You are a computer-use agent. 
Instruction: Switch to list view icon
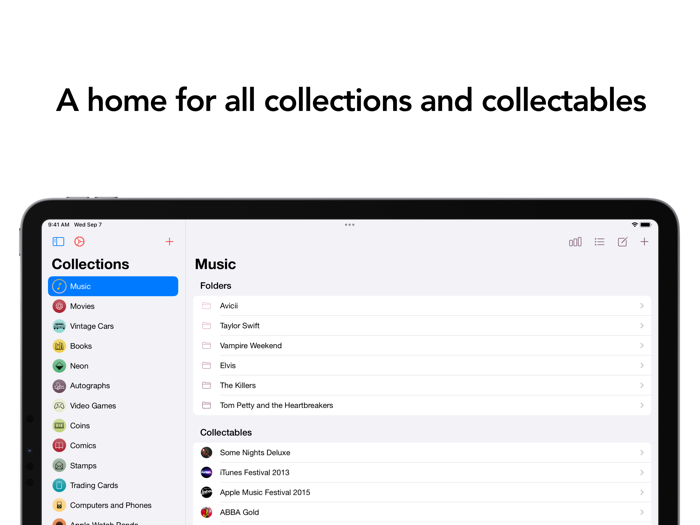coord(599,242)
